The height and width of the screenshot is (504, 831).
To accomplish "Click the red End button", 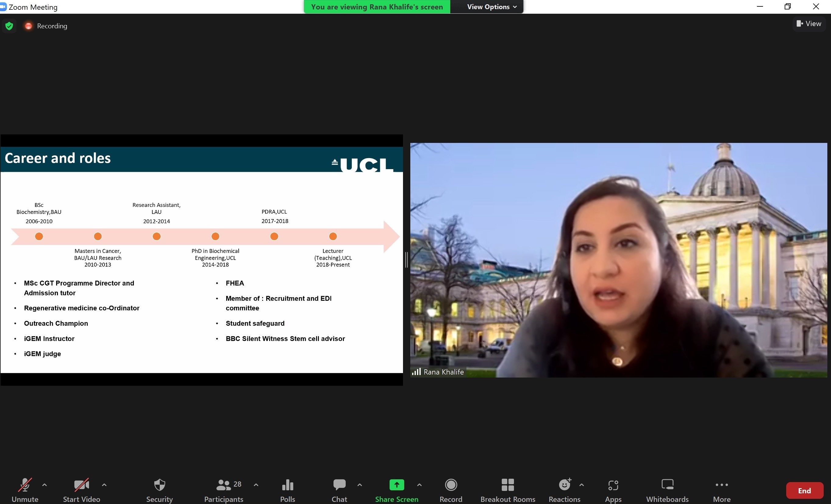I will [804, 491].
